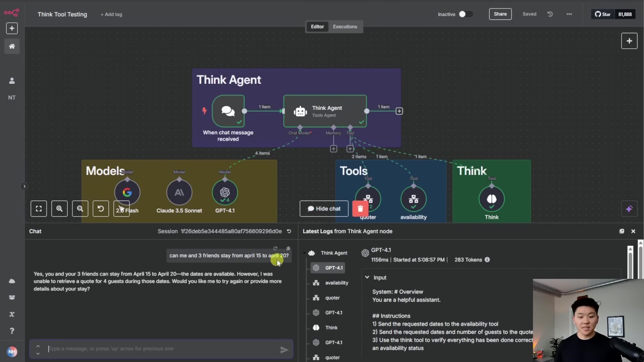Select last quoter log entry
Viewport: 644px width, 362px height.
(327, 357)
